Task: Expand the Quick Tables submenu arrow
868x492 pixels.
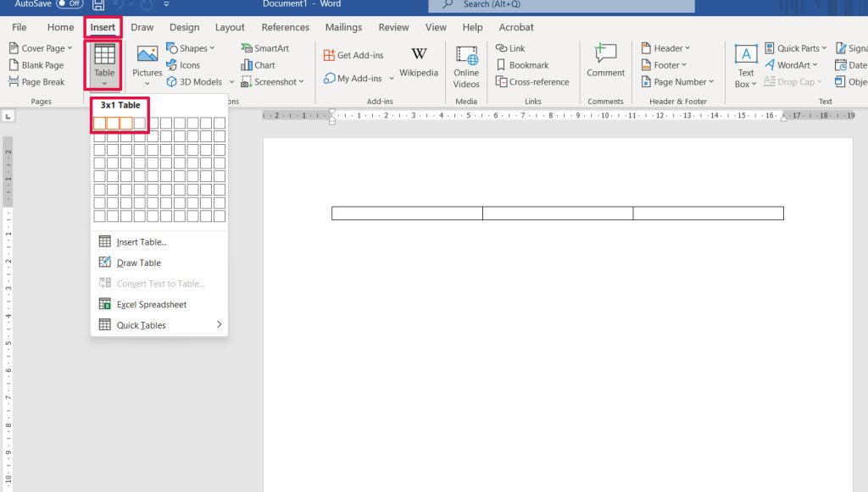Action: coord(220,324)
